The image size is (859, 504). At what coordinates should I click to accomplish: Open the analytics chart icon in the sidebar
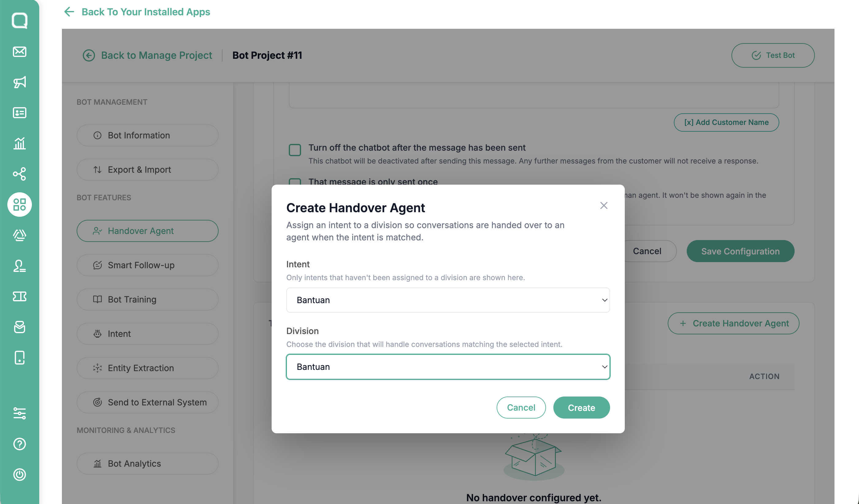19,143
